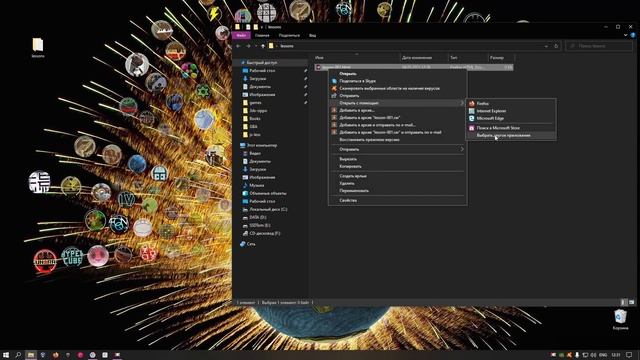This screenshot has width=640, height=360.
Task: Select the Recycle Bin desktop icon
Action: point(620,320)
